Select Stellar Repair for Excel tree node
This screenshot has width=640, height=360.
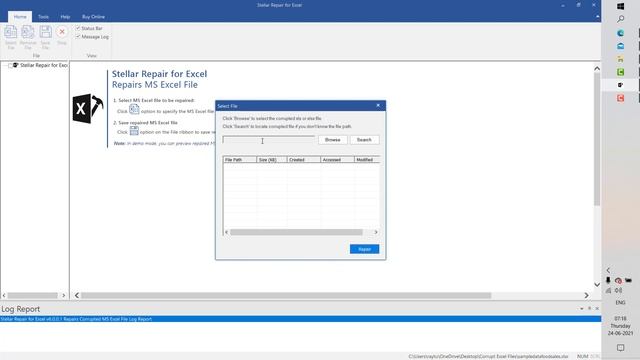44,65
